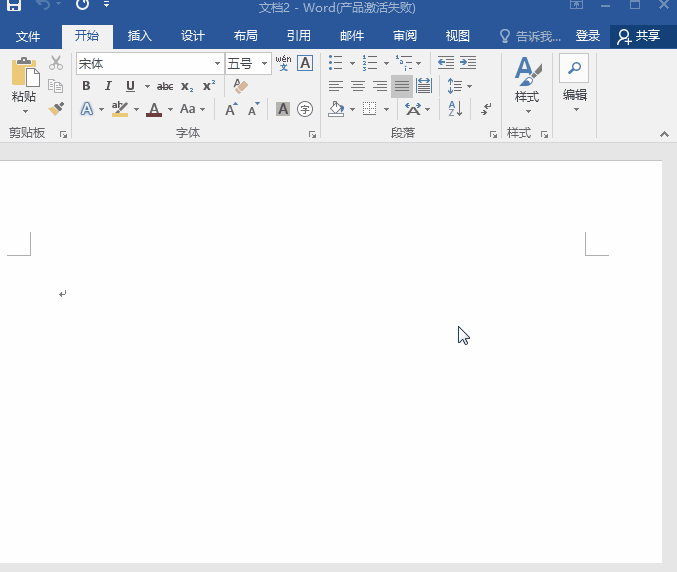Click the Numbering list icon
This screenshot has width=677, height=572.
tap(370, 63)
